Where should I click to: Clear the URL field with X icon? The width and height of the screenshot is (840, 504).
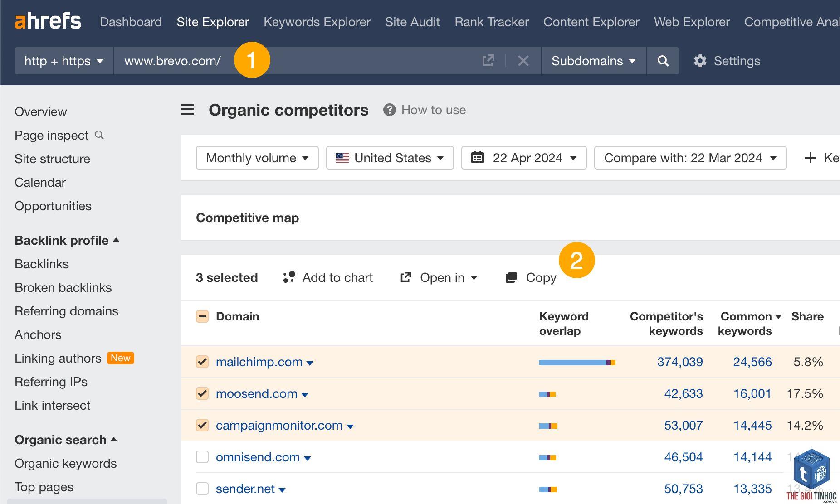click(523, 61)
